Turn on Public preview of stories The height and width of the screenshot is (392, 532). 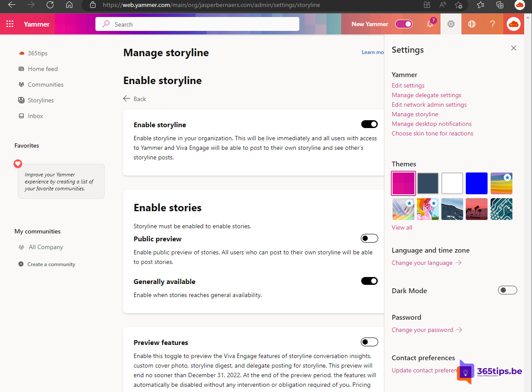369,238
